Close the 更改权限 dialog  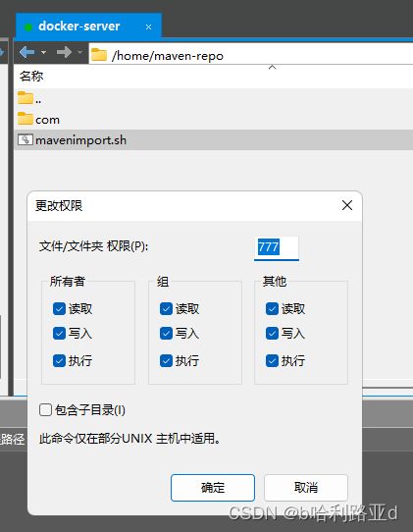pyautogui.click(x=347, y=205)
